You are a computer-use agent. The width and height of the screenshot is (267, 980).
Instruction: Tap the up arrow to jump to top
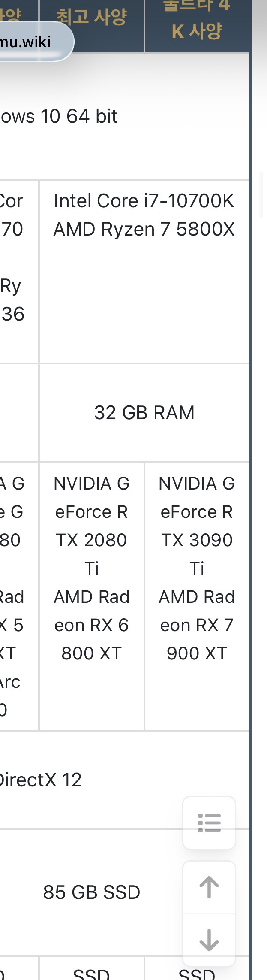[209, 887]
